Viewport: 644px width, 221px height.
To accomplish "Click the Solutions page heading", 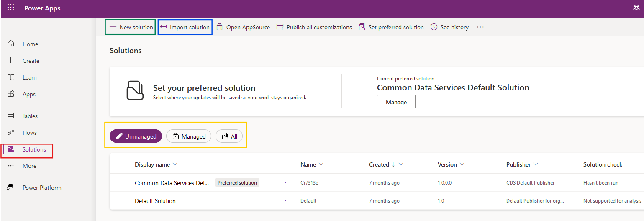I will coord(126,51).
